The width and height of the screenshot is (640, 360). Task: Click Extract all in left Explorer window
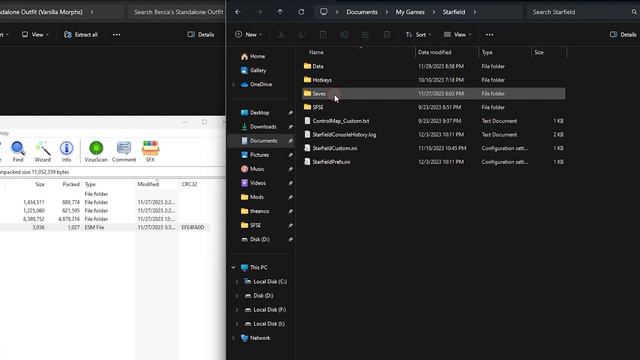click(x=81, y=35)
